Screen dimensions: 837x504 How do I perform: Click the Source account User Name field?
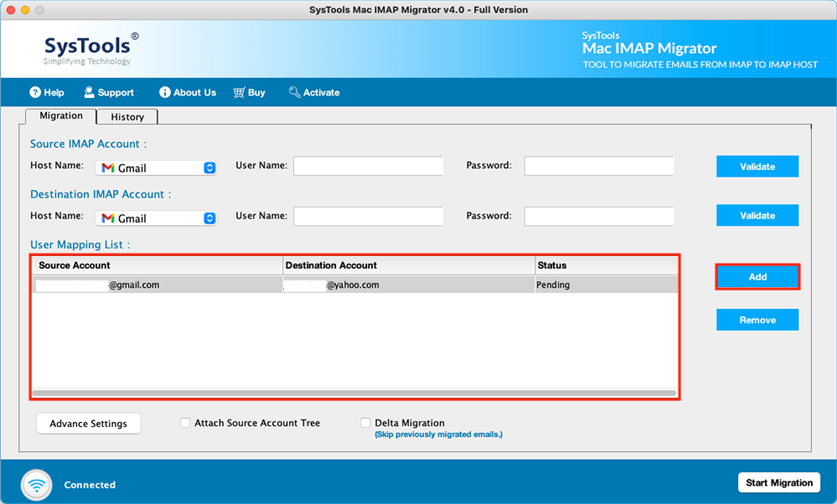368,165
